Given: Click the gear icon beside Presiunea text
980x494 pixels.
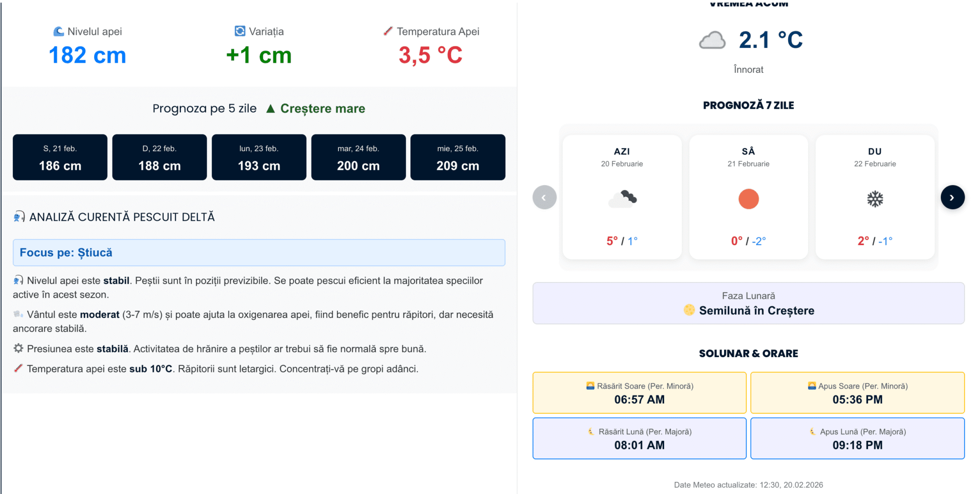Looking at the screenshot, I should 18,348.
